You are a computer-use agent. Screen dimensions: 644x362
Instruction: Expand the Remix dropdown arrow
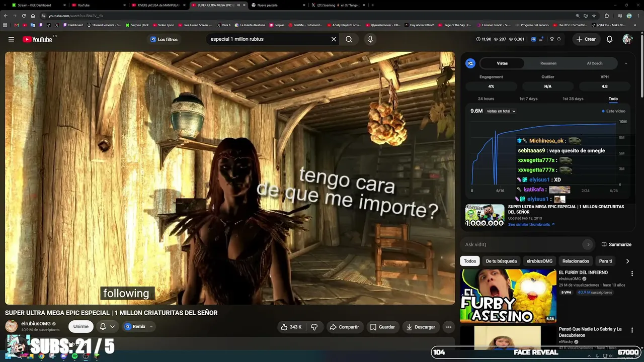(x=151, y=327)
